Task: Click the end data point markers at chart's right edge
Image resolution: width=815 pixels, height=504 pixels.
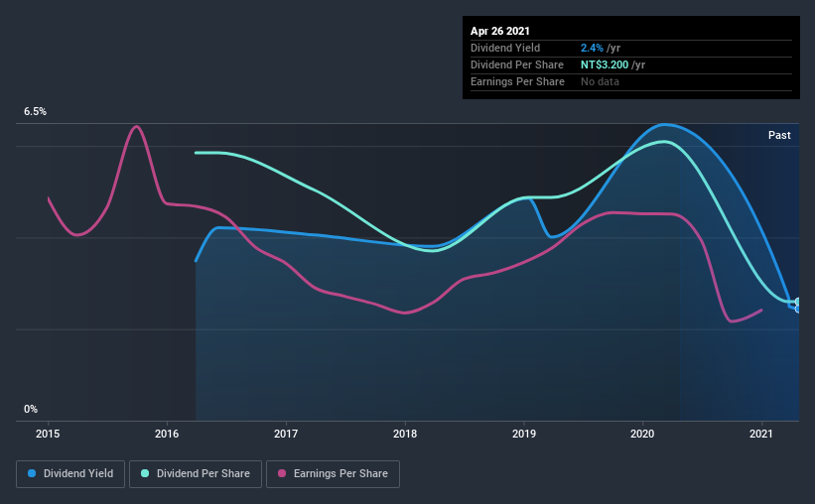Action: [798, 305]
